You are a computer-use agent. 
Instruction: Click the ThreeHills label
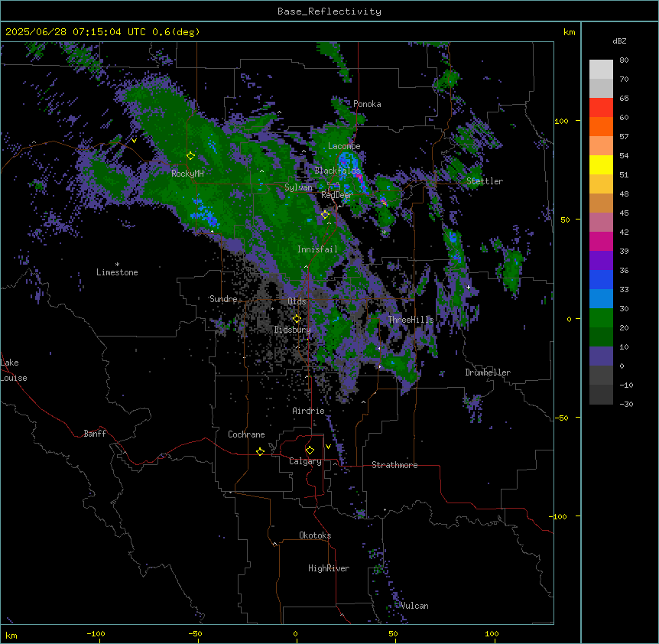point(411,320)
